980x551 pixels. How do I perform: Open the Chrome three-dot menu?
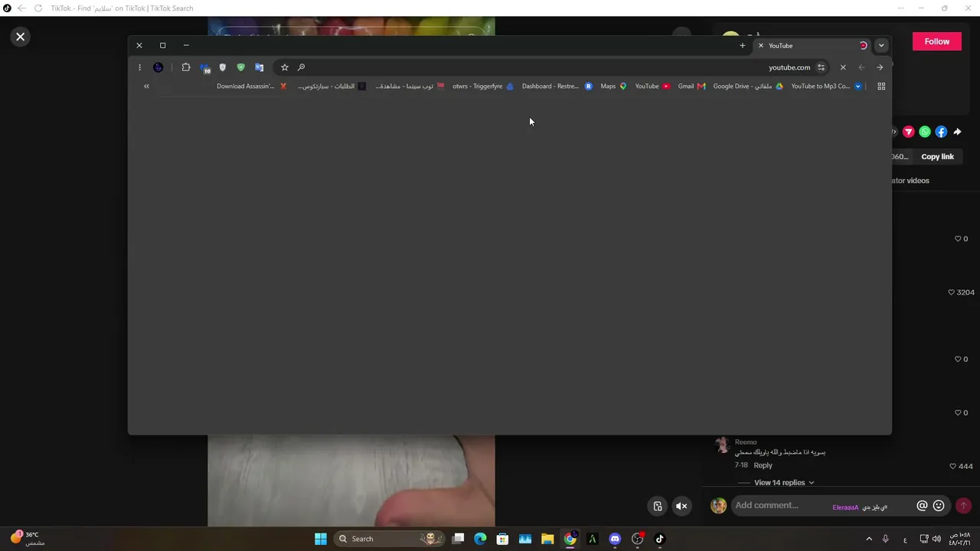tap(139, 67)
